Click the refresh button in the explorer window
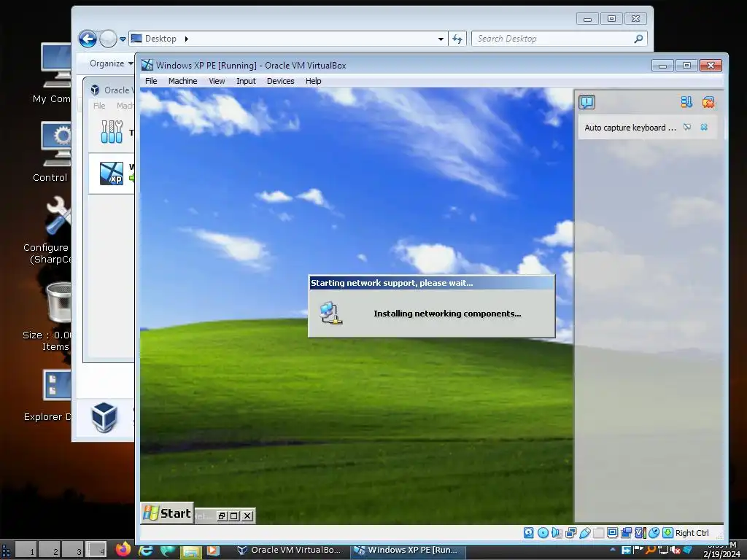Screen dimensions: 747x560 (457, 39)
